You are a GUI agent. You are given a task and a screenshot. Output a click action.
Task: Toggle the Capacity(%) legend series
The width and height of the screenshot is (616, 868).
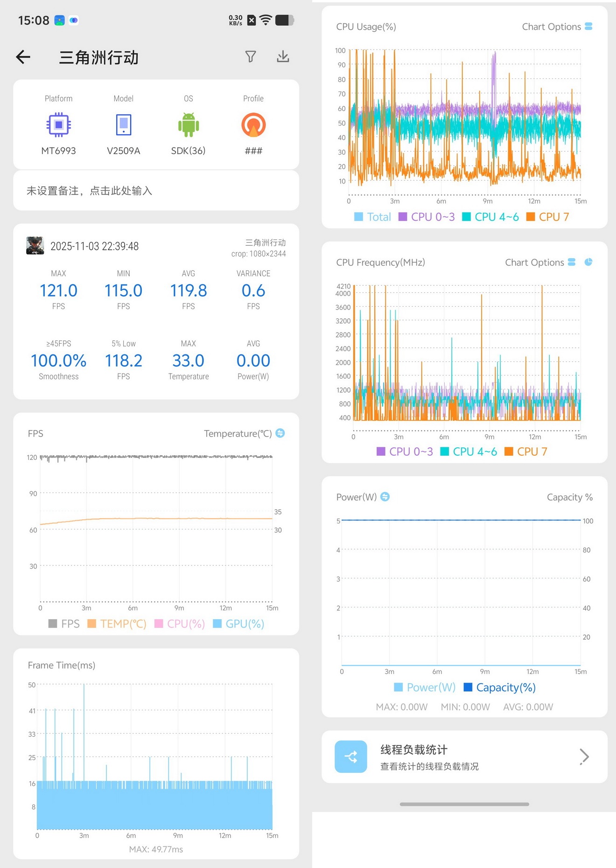499,687
